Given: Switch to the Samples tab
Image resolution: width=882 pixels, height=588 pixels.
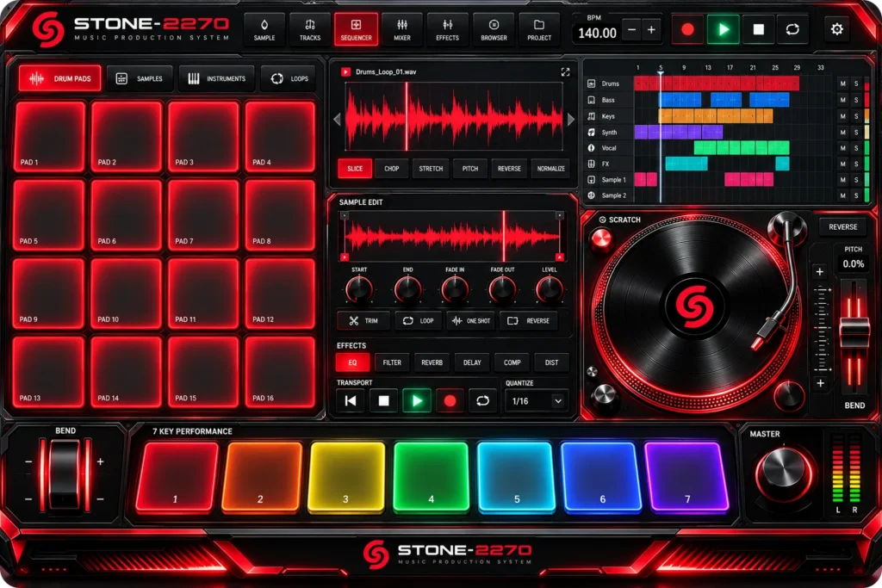Looking at the screenshot, I should [x=139, y=78].
